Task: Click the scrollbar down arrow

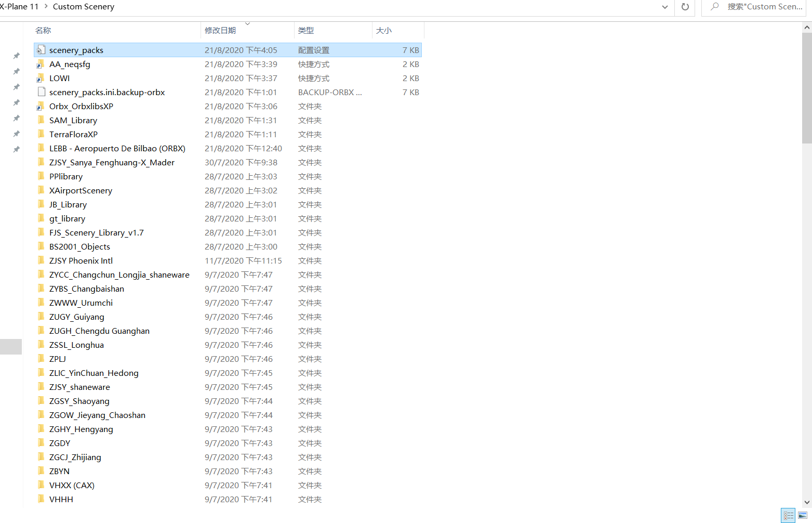Action: point(807,503)
